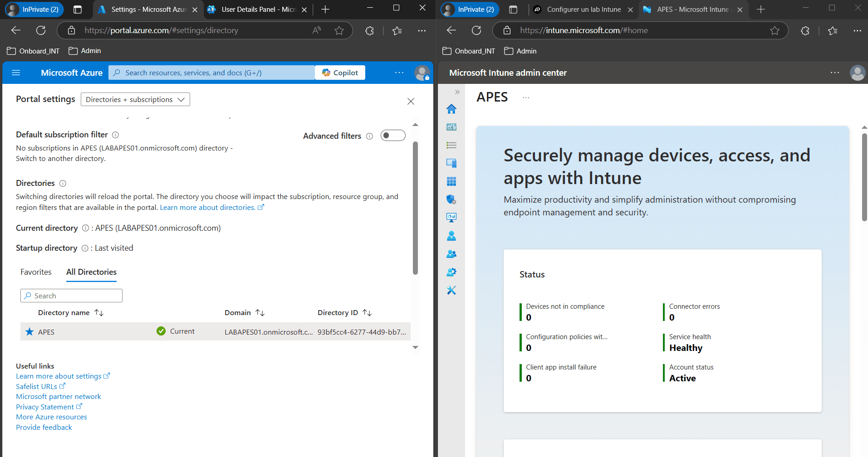Open the Onboard_INT bookmark folder in left browser

click(34, 51)
